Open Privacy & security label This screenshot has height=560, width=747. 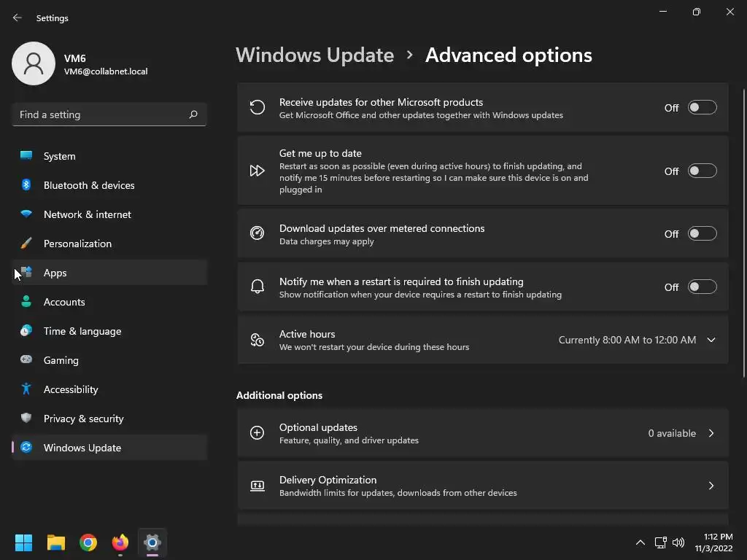(x=84, y=418)
